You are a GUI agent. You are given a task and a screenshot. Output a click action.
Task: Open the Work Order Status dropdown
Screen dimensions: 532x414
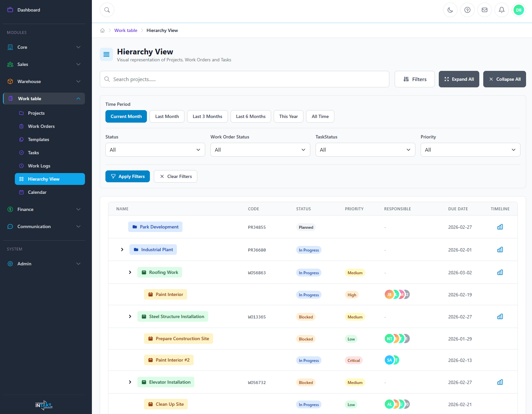pos(260,150)
